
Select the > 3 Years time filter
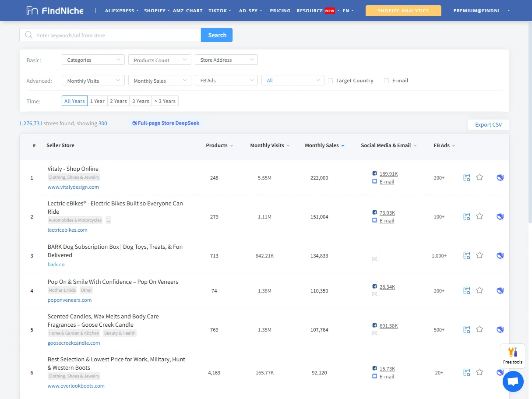coord(165,101)
